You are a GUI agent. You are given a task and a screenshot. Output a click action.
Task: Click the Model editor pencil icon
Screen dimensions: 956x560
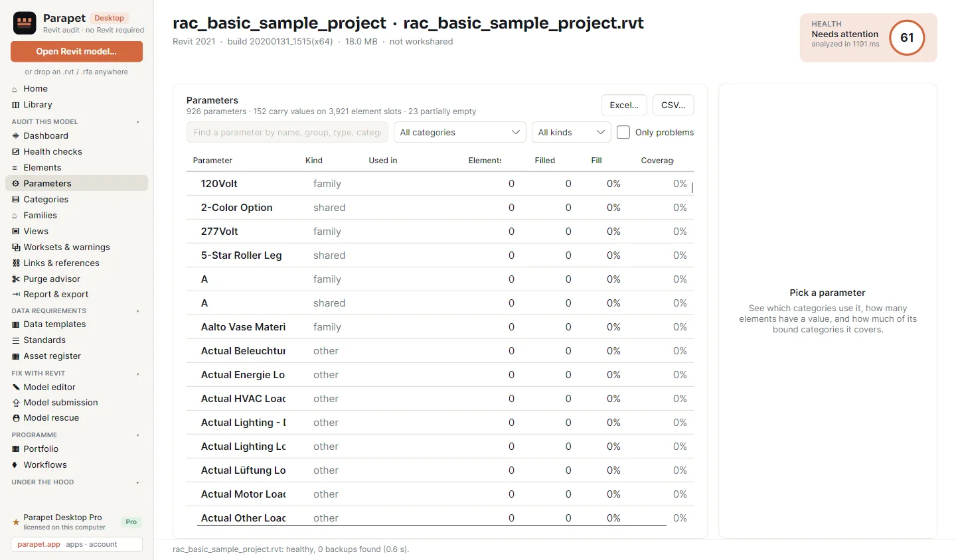click(15, 387)
